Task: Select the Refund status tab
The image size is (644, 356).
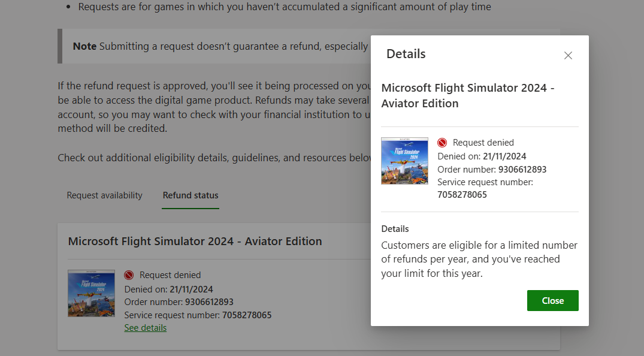Action: coord(191,195)
